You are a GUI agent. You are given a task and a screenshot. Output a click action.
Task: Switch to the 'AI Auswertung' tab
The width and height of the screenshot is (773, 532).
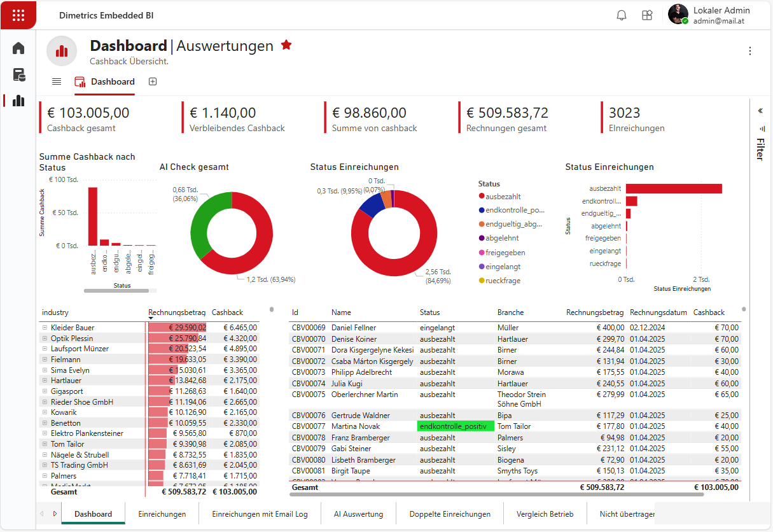360,513
